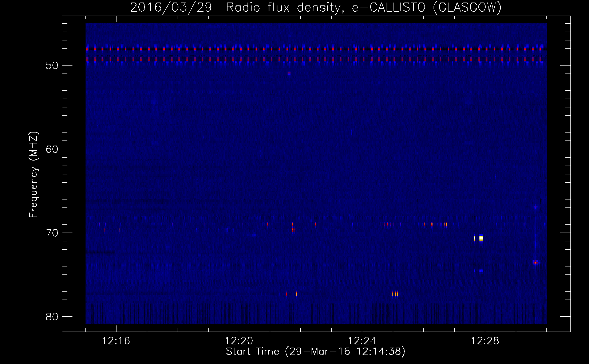Click the bright yellow-white burst near 71 MHz
This screenshot has width=589, height=364.
[x=481, y=238]
